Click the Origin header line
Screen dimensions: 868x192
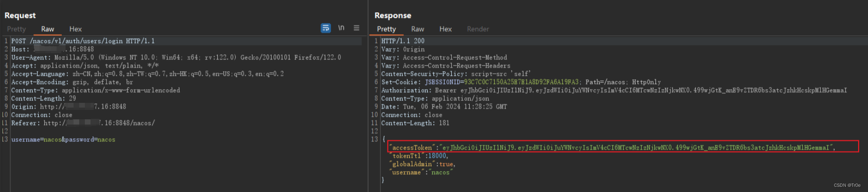click(69, 107)
